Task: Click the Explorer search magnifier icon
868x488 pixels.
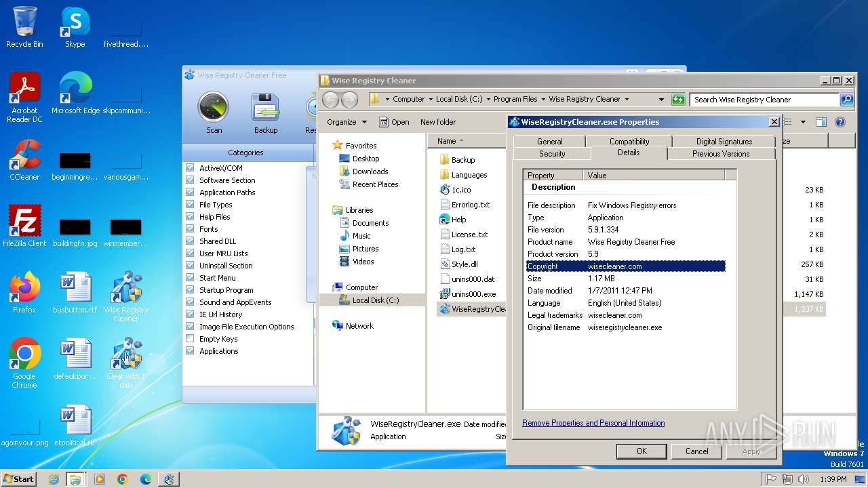Action: pyautogui.click(x=846, y=100)
